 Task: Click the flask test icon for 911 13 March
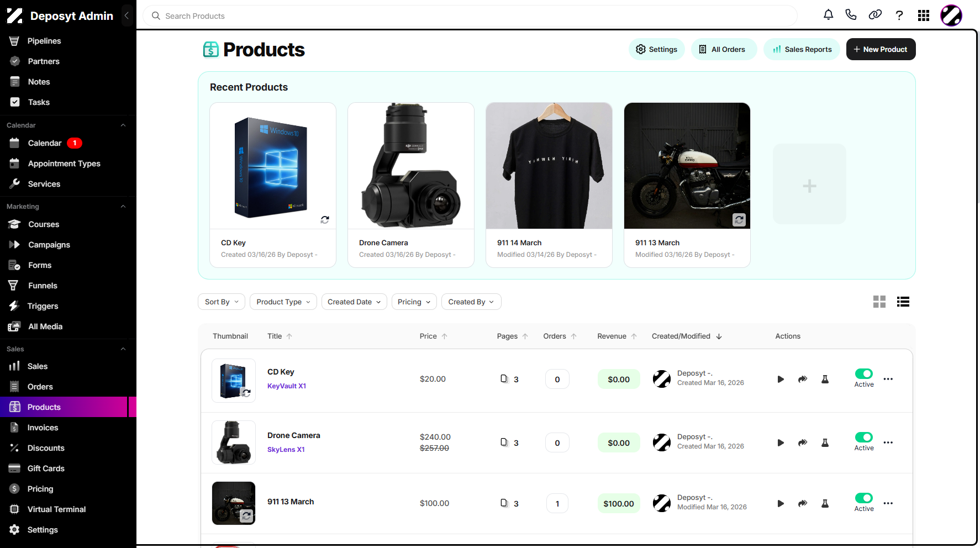(825, 503)
